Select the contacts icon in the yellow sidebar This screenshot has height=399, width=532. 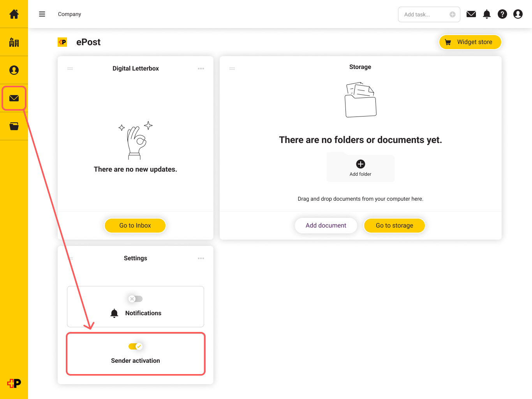[x=14, y=42]
